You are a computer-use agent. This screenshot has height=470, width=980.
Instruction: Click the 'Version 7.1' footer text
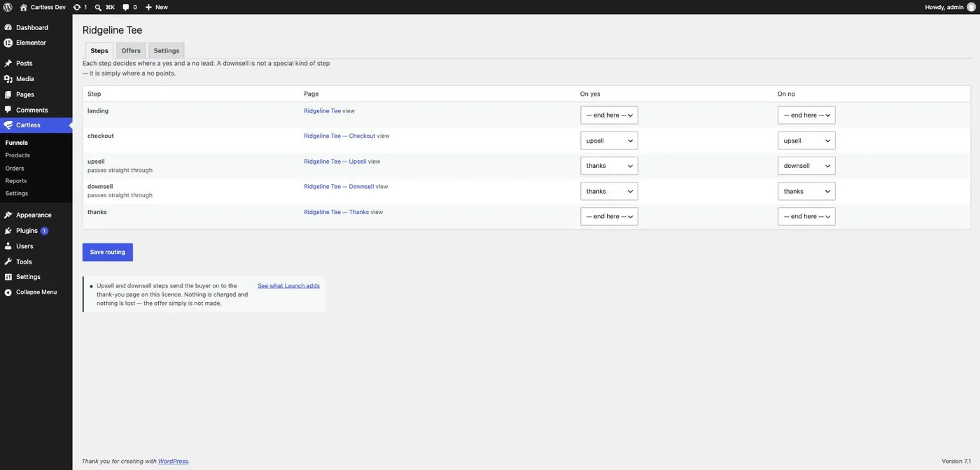[956, 461]
